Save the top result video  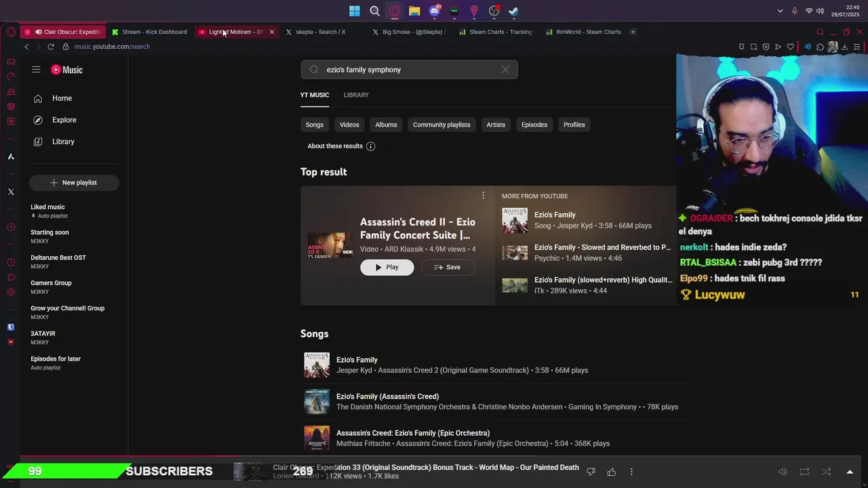click(x=448, y=267)
